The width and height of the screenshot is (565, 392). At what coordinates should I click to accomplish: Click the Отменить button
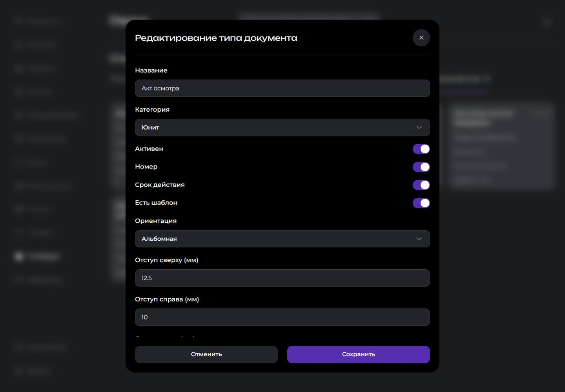[x=206, y=354]
